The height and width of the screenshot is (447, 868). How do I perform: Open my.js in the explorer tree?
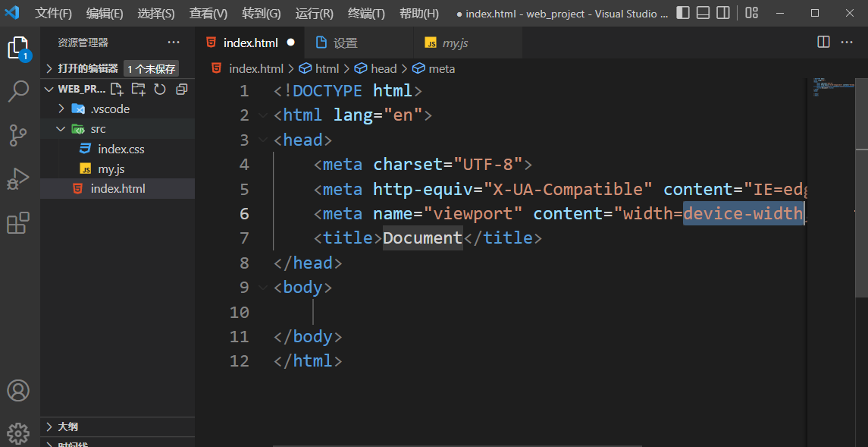coord(118,169)
